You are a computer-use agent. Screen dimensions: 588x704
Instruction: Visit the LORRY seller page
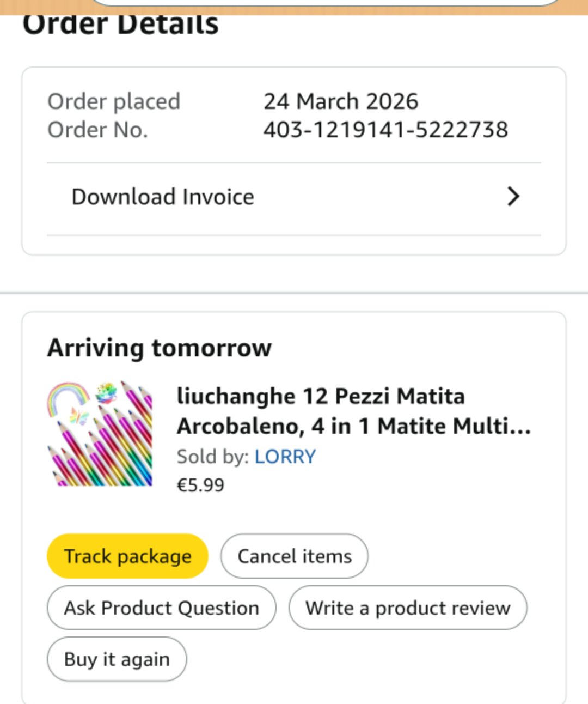coord(285,457)
